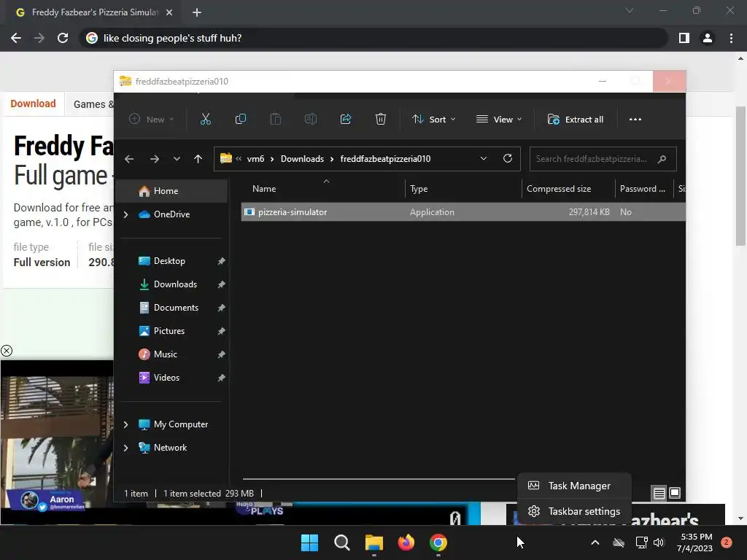Click Chrome back arrow
Image resolution: width=747 pixels, height=560 pixels.
[x=16, y=38]
